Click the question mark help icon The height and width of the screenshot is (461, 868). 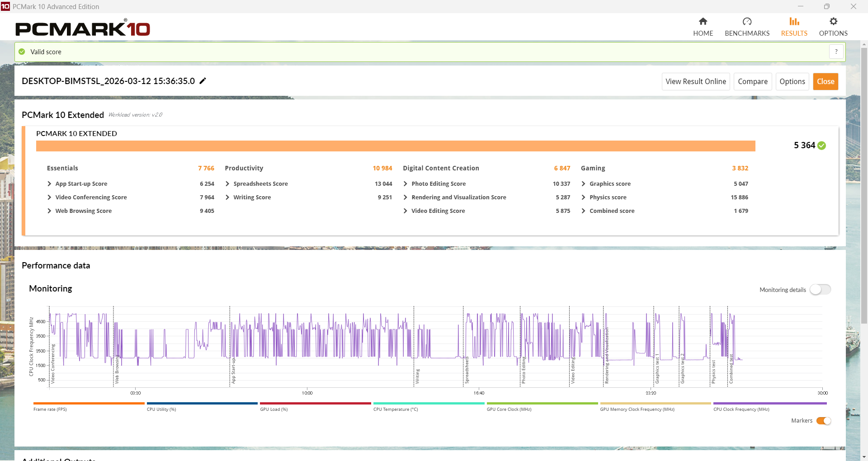[x=836, y=52]
